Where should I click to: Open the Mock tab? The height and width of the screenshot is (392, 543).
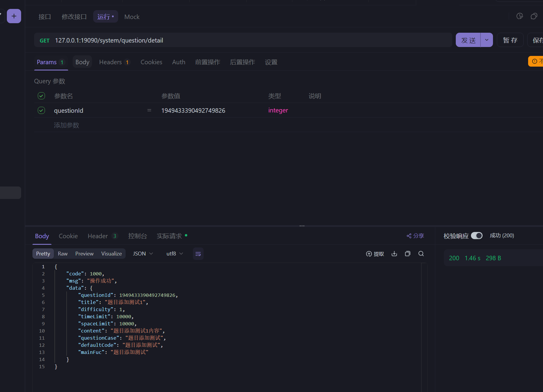(132, 17)
